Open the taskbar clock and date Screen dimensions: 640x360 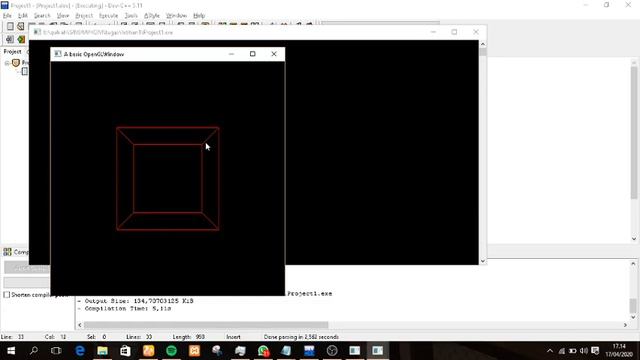[619, 351]
